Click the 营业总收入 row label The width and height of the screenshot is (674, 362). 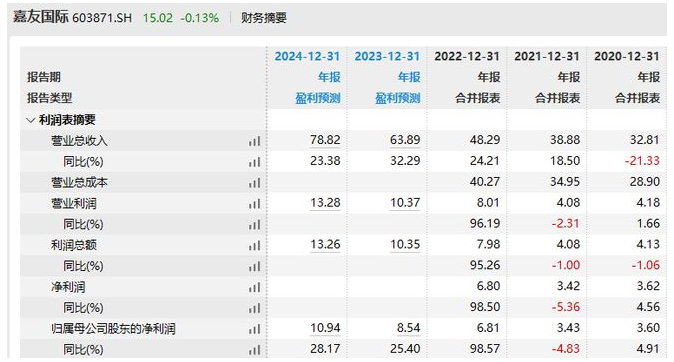point(79,141)
